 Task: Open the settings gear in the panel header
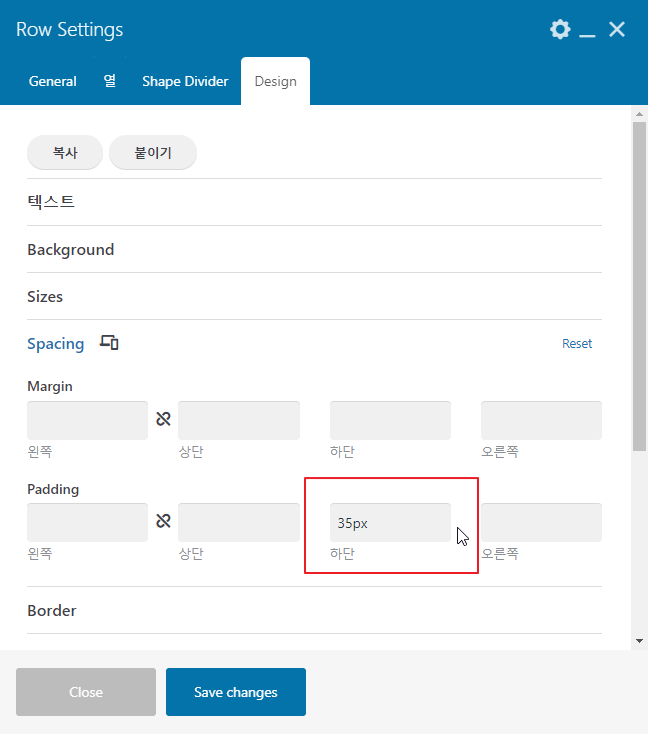click(560, 29)
